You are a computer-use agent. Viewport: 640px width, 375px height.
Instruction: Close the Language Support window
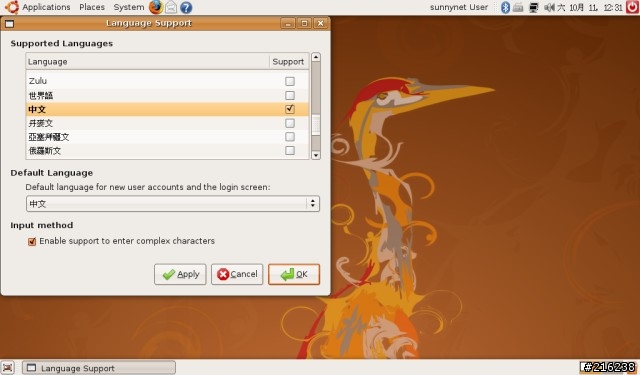320,23
